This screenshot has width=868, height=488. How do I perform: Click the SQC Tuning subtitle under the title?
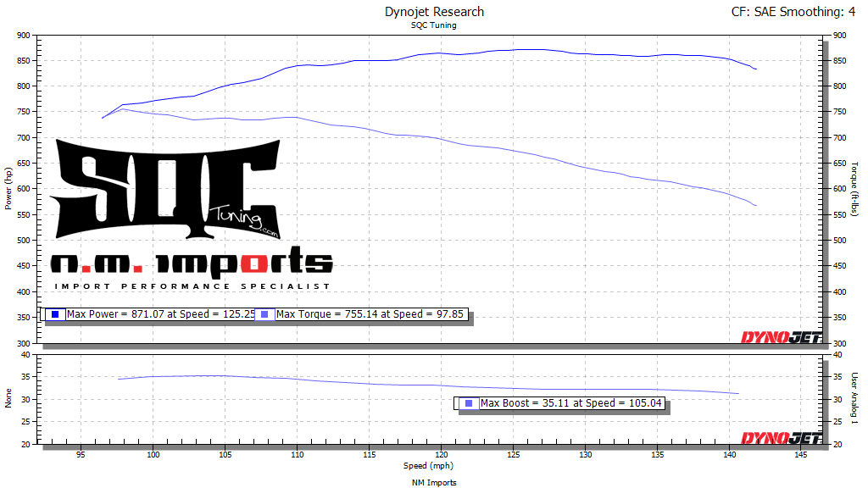coord(434,25)
